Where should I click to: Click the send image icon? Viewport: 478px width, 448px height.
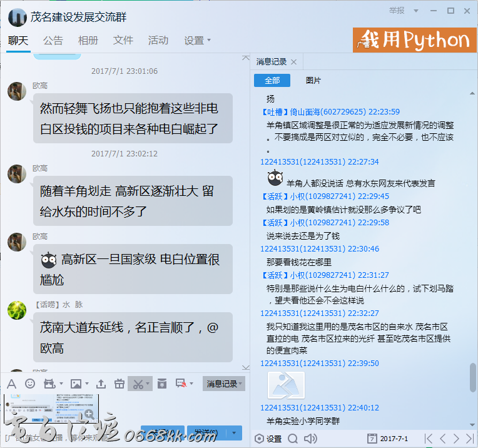click(76, 384)
